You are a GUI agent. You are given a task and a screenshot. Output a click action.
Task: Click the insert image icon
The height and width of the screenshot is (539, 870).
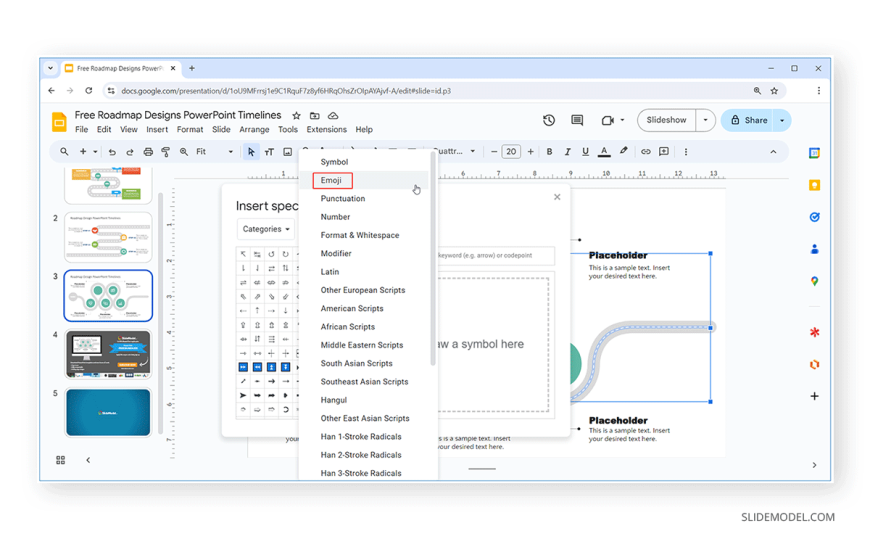pos(287,152)
